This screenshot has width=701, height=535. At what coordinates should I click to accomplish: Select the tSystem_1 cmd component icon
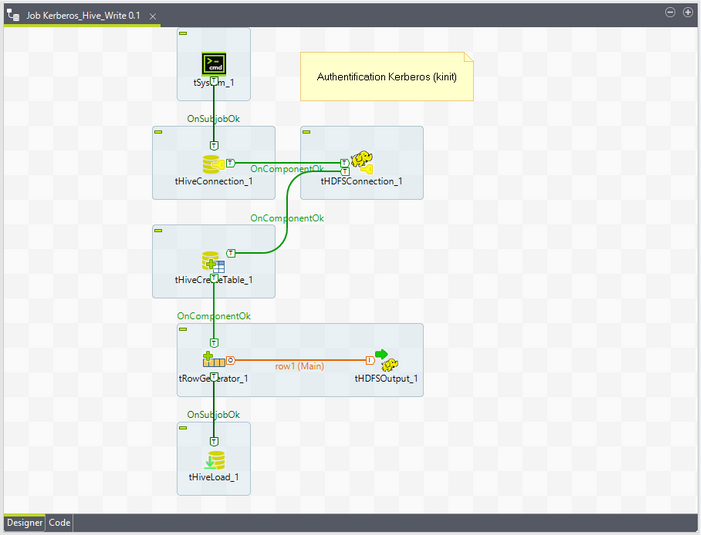tap(214, 64)
